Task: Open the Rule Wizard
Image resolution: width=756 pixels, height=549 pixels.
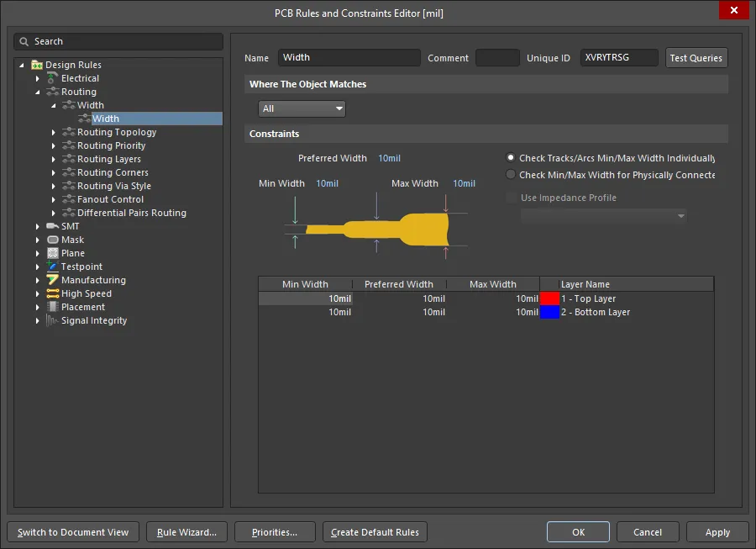Action: [x=186, y=532]
